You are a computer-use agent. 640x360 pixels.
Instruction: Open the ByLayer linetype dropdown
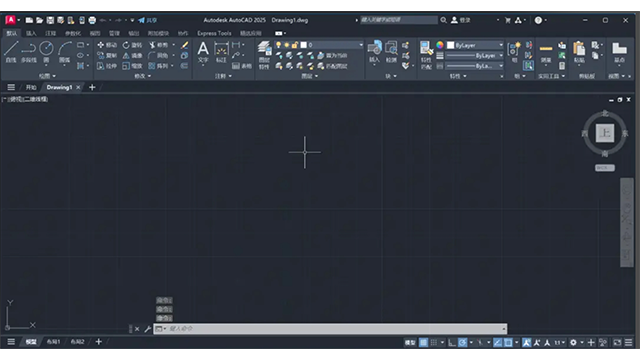(474, 66)
